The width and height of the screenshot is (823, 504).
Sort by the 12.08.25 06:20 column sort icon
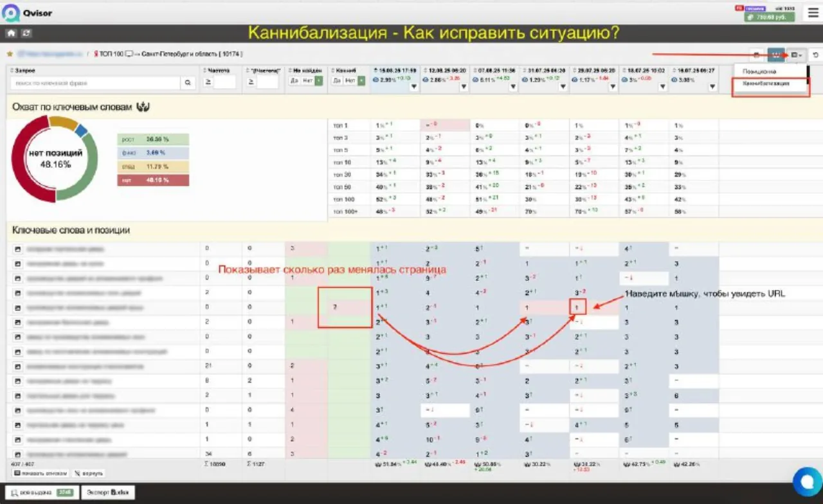tap(426, 70)
